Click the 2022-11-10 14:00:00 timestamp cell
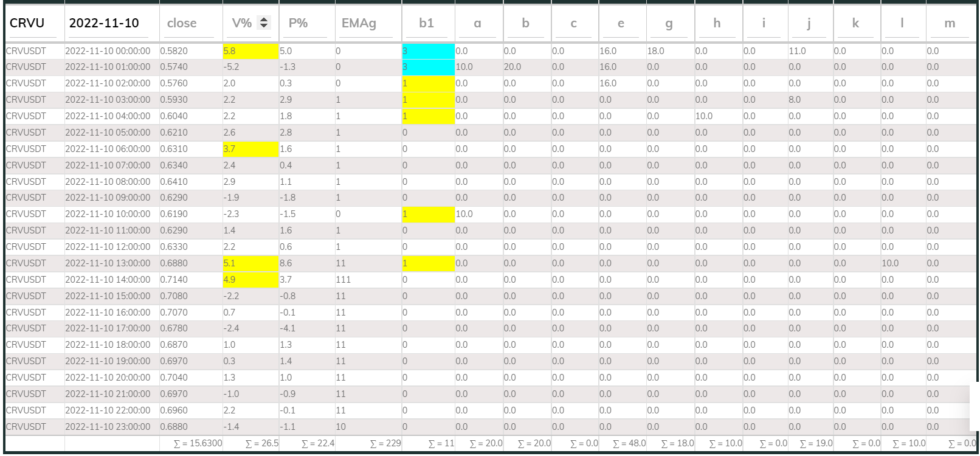 [108, 280]
